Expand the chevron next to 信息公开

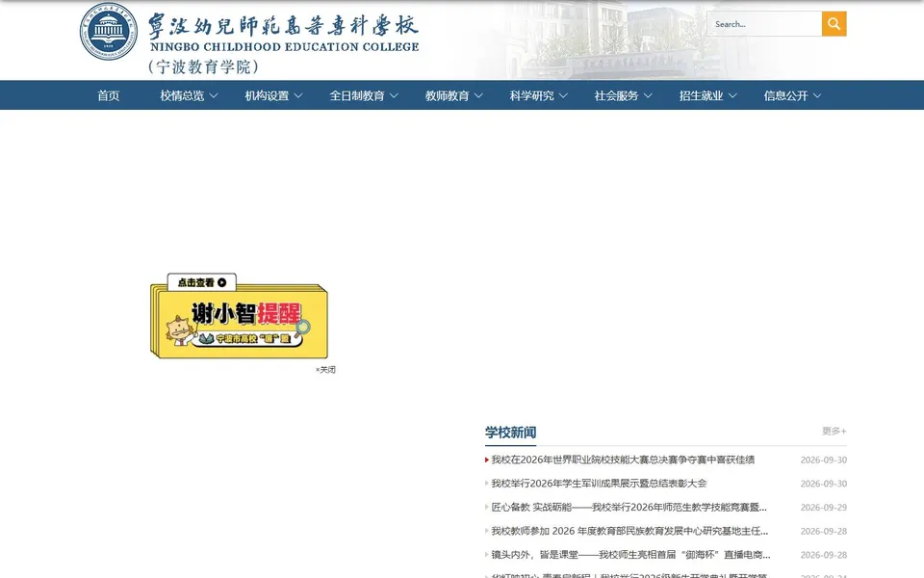pyautogui.click(x=817, y=95)
